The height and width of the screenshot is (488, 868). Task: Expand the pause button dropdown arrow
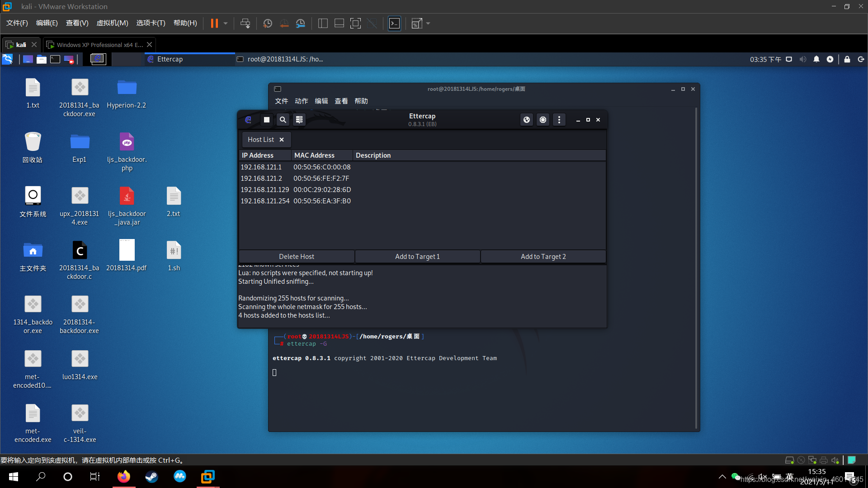pyautogui.click(x=226, y=23)
